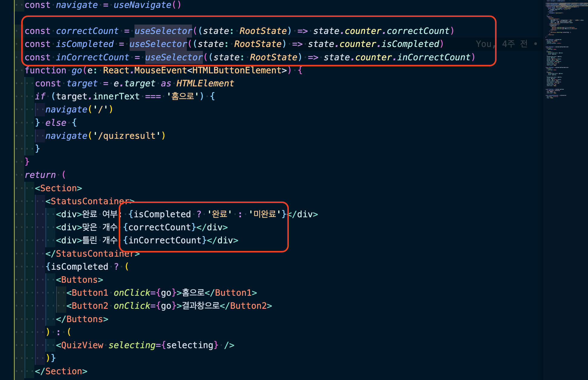588x380 pixels.
Task: Click the minimap code overview
Action: click(x=563, y=48)
